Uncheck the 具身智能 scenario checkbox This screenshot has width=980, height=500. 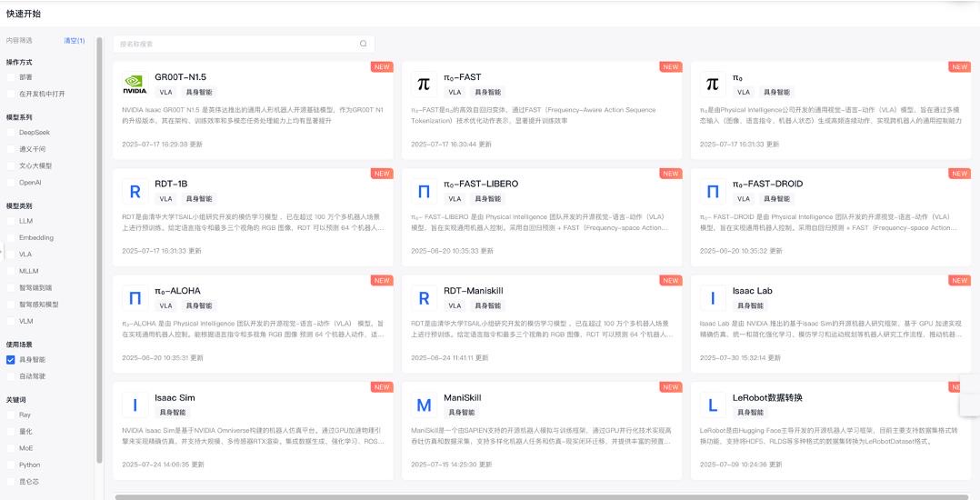coord(11,360)
